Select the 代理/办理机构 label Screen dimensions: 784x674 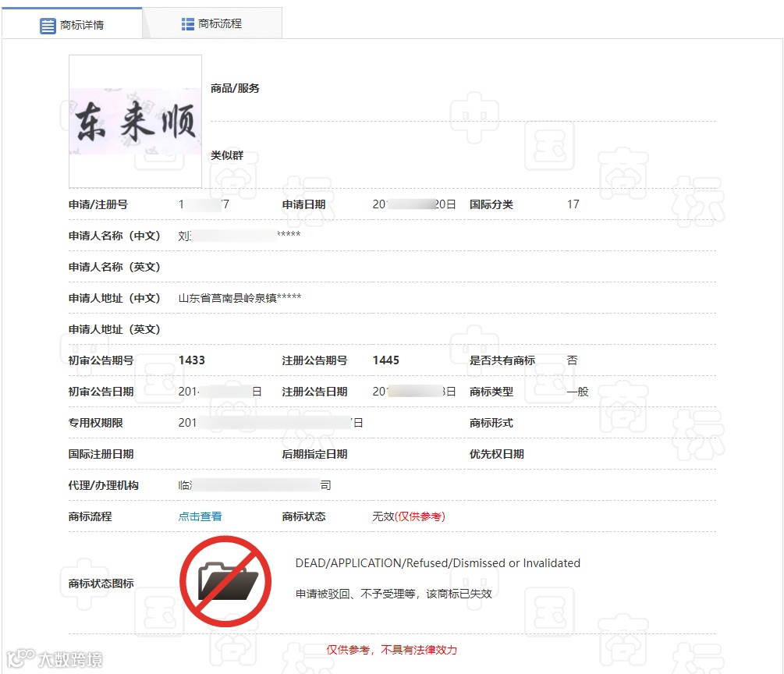(x=104, y=485)
